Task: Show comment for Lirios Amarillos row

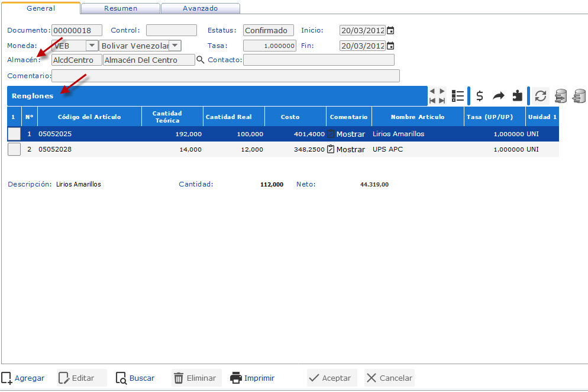Action: click(347, 134)
